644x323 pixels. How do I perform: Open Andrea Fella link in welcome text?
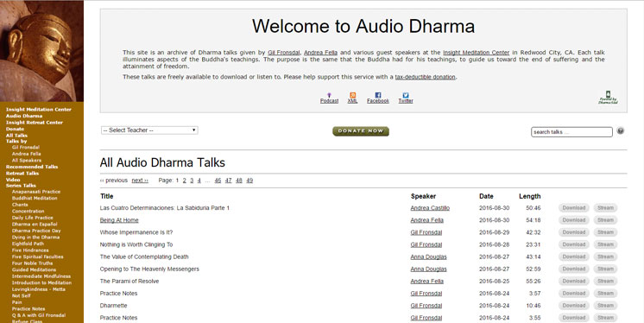click(x=321, y=53)
